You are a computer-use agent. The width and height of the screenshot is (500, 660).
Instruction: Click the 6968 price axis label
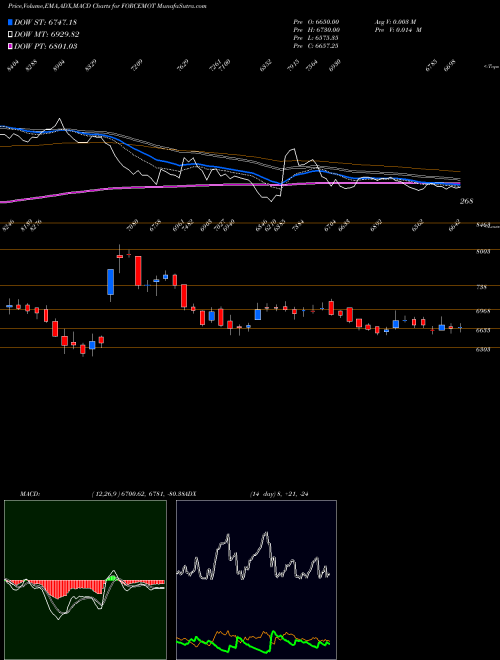tap(483, 311)
